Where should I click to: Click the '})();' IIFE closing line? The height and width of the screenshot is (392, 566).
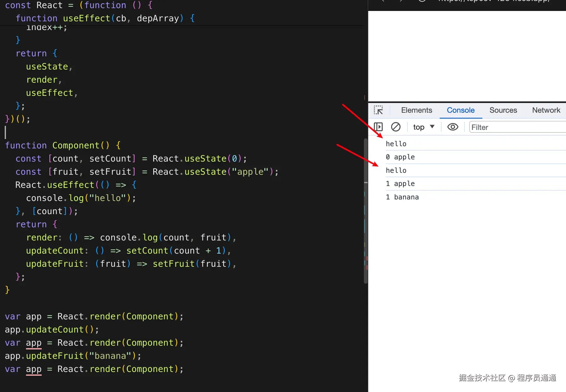tap(18, 119)
